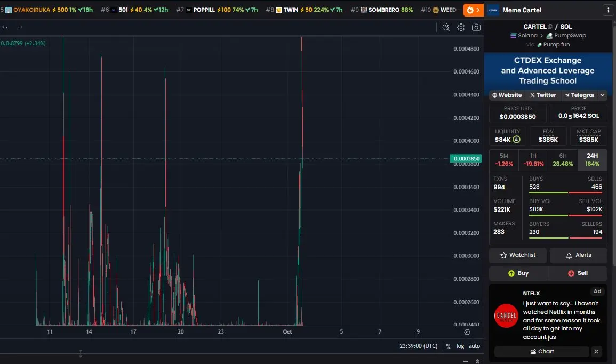The width and height of the screenshot is (616, 364).
Task: Redo the chart action
Action: coord(20,27)
